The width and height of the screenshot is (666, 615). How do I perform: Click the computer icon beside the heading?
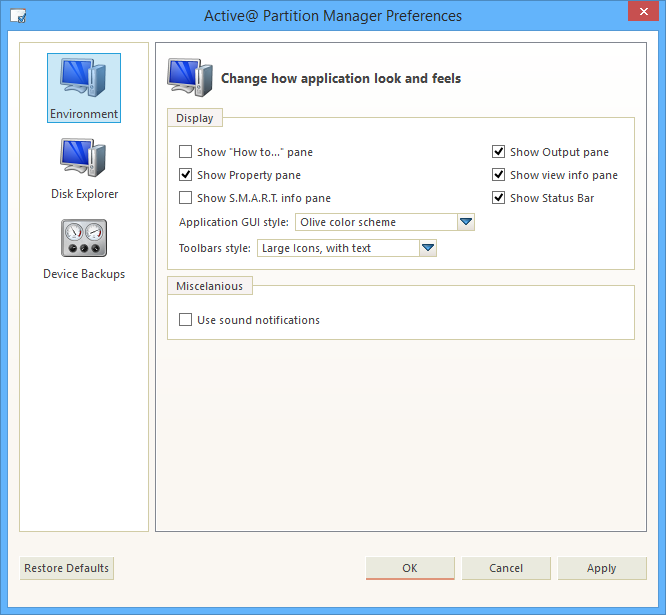(x=190, y=78)
